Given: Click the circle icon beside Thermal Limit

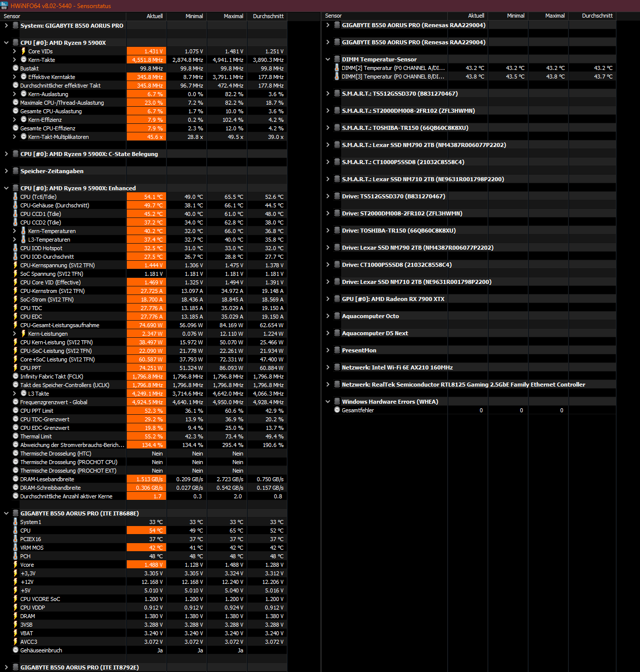Looking at the screenshot, I should (15, 436).
